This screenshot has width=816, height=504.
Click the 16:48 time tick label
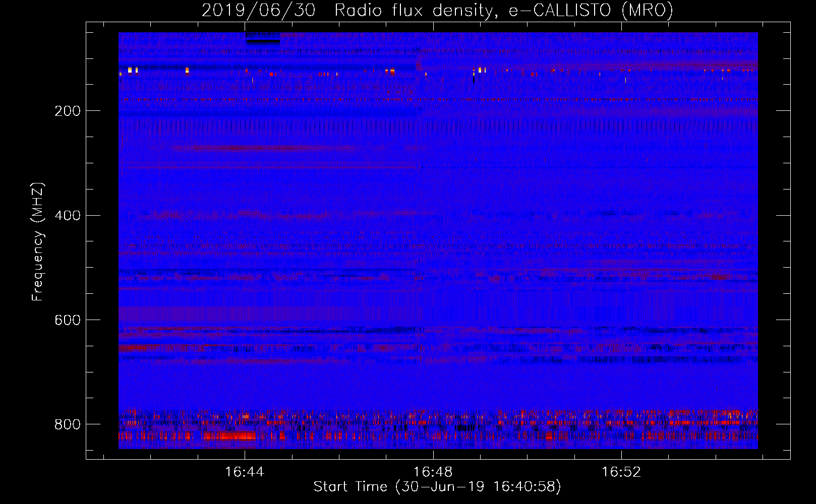pyautogui.click(x=433, y=472)
